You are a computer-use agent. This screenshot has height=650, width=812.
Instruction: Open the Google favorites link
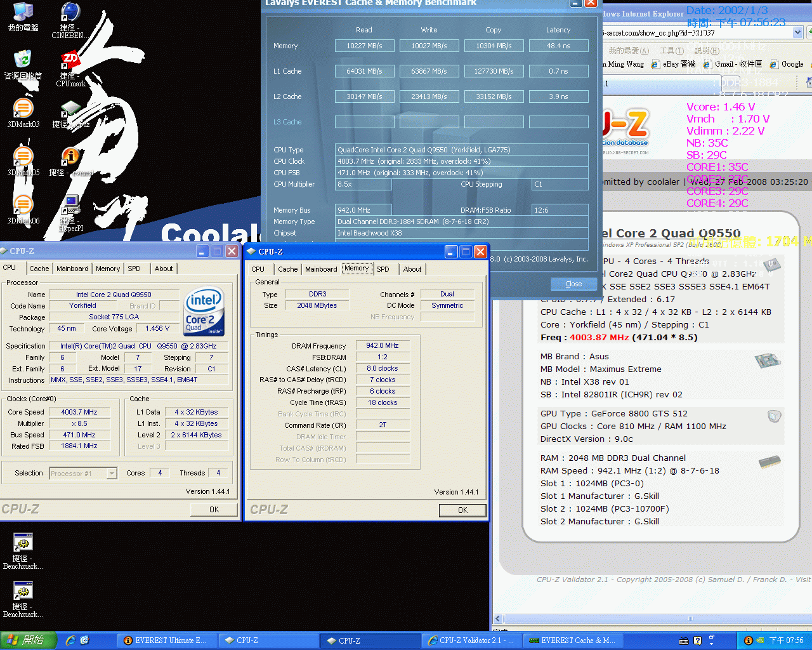[787, 64]
